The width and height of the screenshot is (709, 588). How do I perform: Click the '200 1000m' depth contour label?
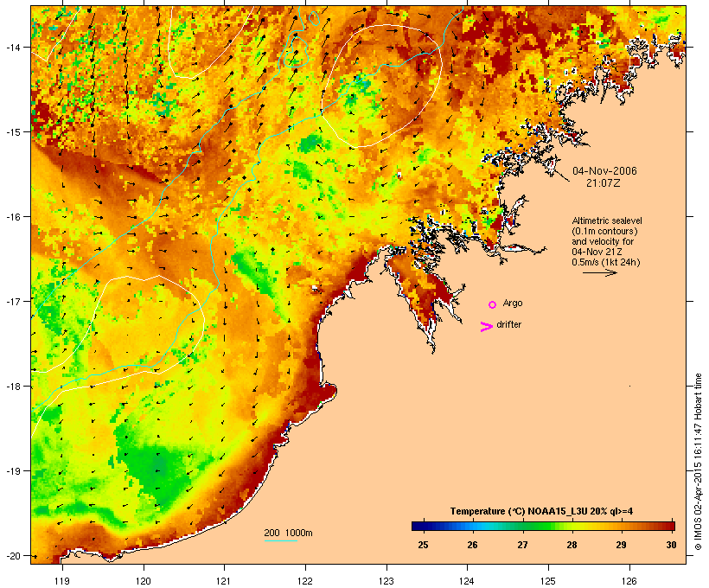tap(288, 533)
